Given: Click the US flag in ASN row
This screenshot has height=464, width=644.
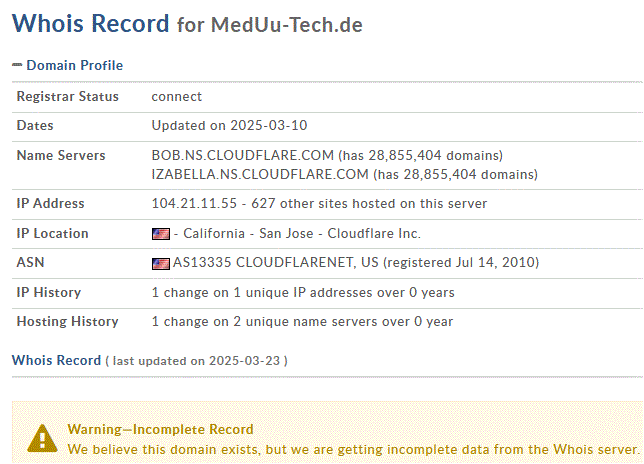Looking at the screenshot, I should 161,264.
